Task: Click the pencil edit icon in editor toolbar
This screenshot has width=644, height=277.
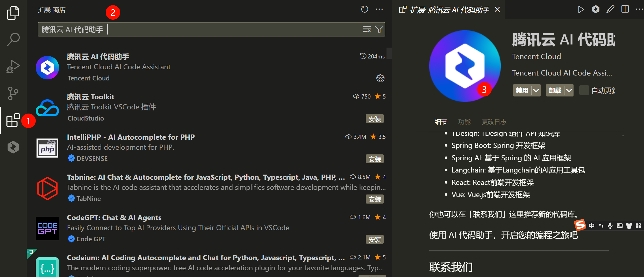Action: click(x=610, y=10)
